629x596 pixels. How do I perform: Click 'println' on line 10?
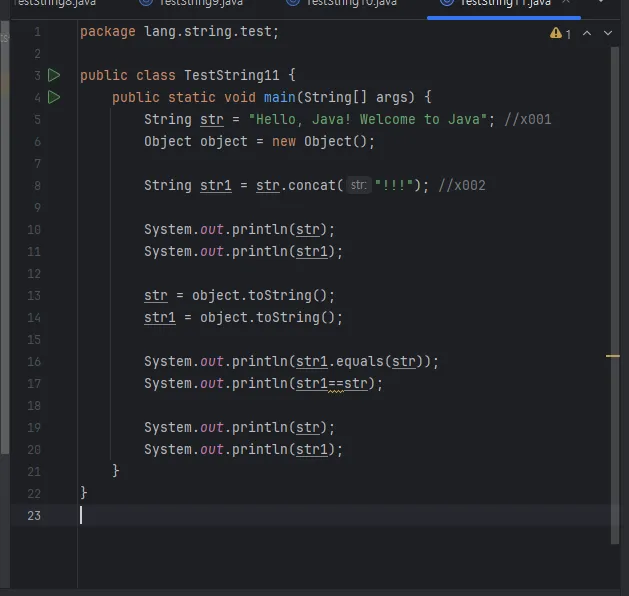[x=260, y=230]
